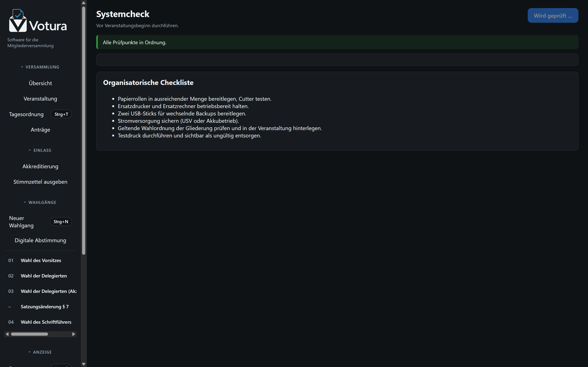Select ballot 01 Wahl des Vorsitzes
588x367 pixels.
point(40,260)
